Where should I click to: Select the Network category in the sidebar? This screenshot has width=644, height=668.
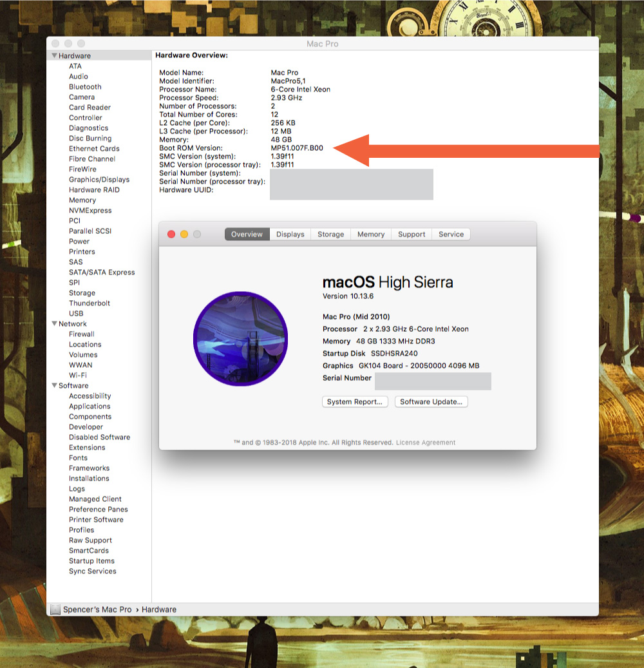pyautogui.click(x=72, y=324)
